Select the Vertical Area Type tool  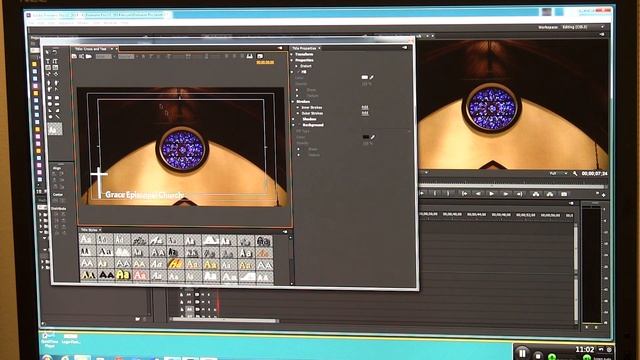coord(56,67)
